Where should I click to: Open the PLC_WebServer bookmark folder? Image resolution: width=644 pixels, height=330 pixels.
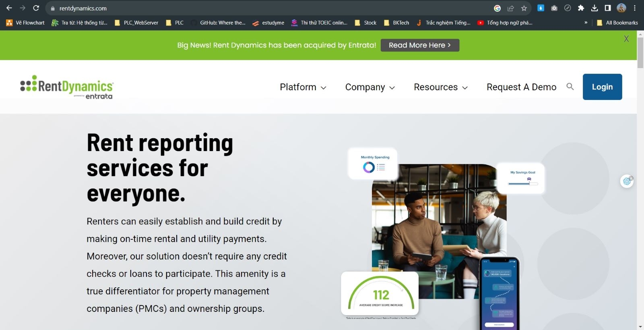pos(136,23)
